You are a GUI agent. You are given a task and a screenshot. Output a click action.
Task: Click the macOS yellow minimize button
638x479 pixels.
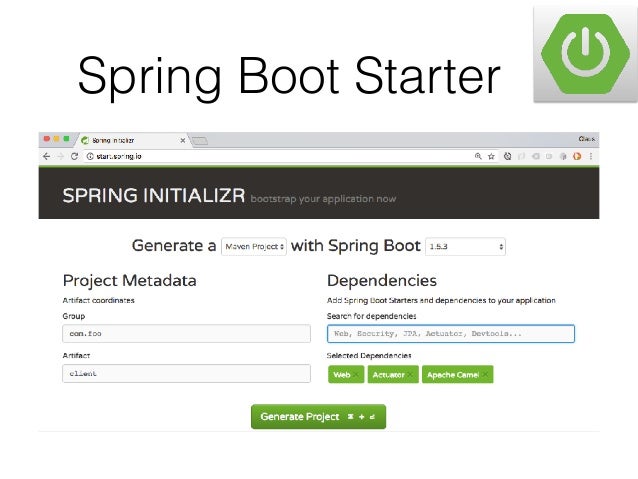point(57,139)
